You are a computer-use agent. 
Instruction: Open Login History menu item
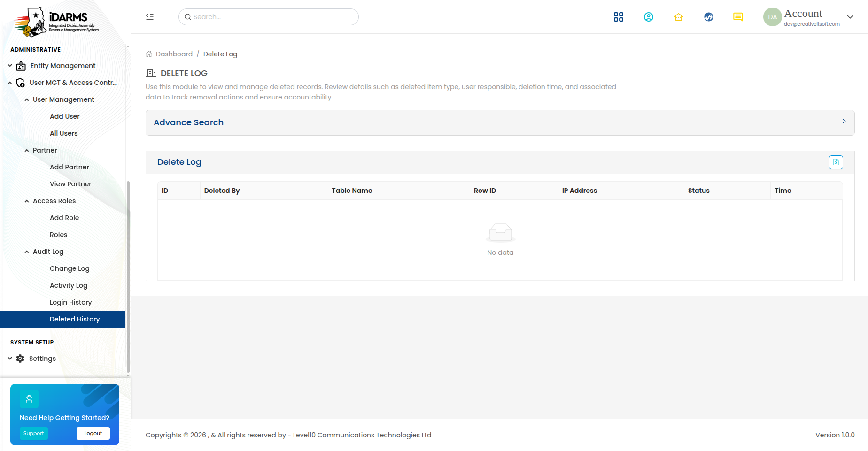click(71, 302)
